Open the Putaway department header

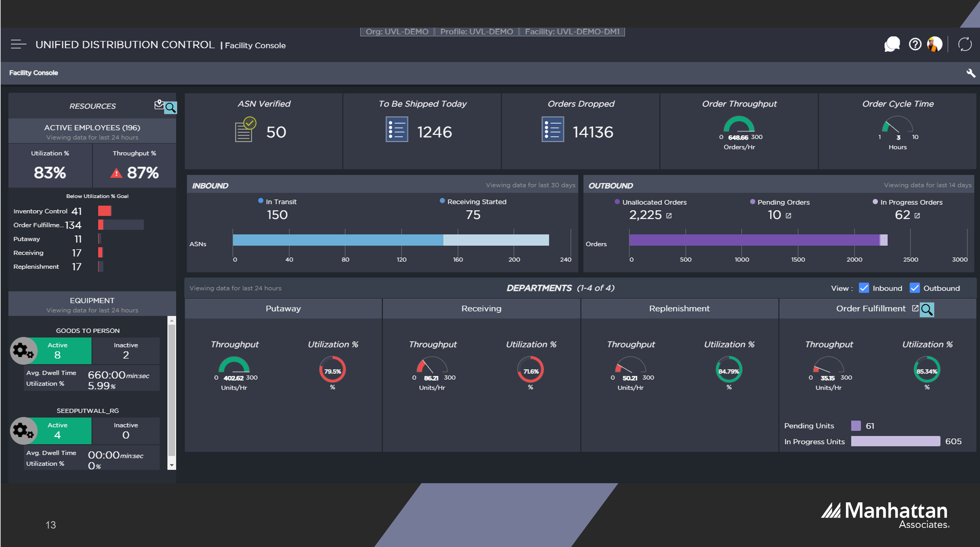tap(284, 308)
